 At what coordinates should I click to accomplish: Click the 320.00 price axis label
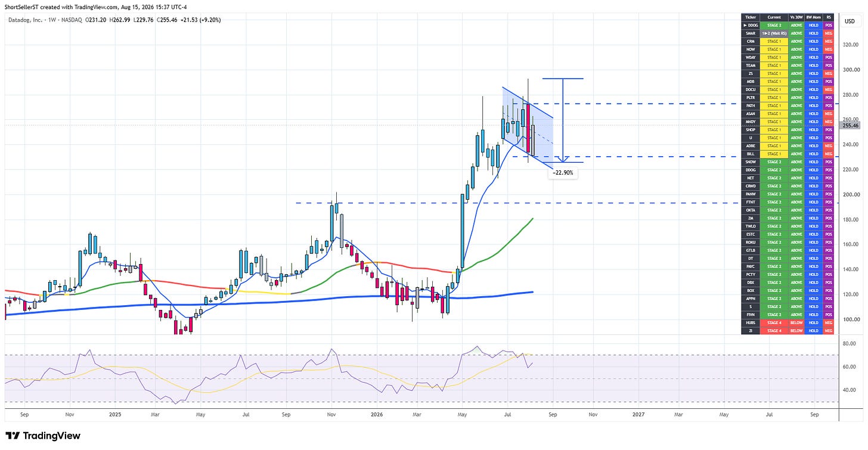coord(850,45)
